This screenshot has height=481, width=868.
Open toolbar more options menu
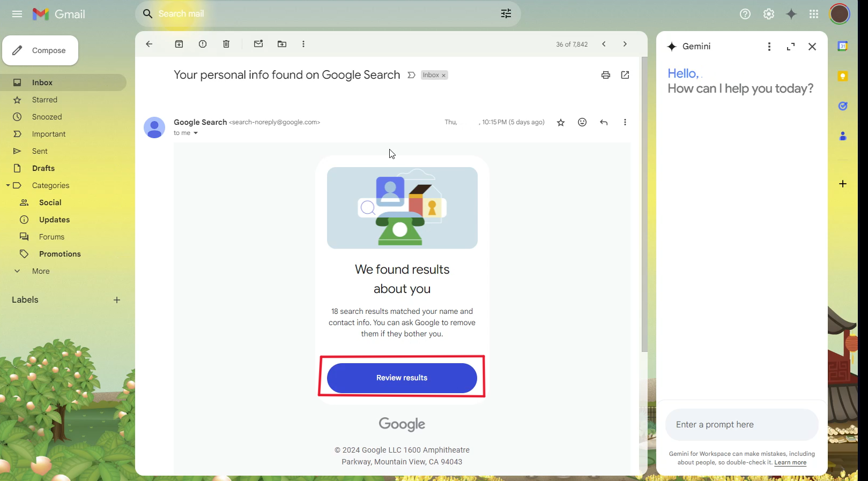[x=303, y=44]
